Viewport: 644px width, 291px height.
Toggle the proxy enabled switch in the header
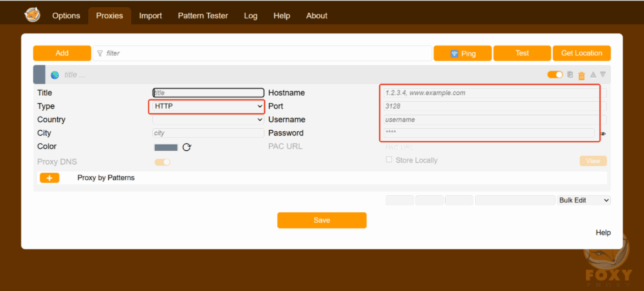[555, 75]
